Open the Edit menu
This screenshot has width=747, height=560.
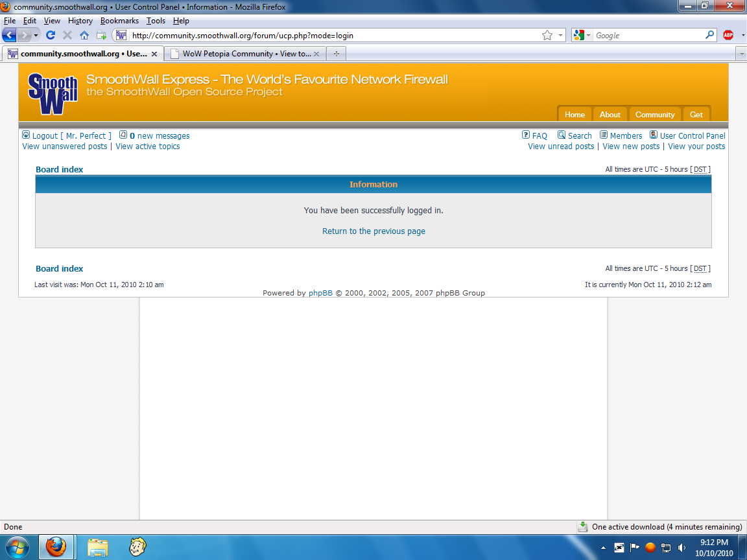click(x=30, y=21)
